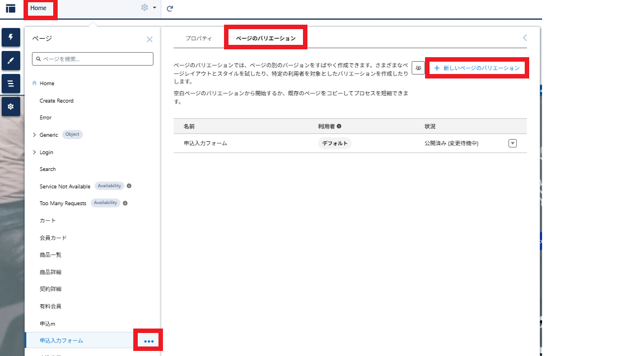Image resolution: width=644 pixels, height=356 pixels.
Task: Open the three-dot menu for 申込入力フォーム page
Action: click(148, 341)
